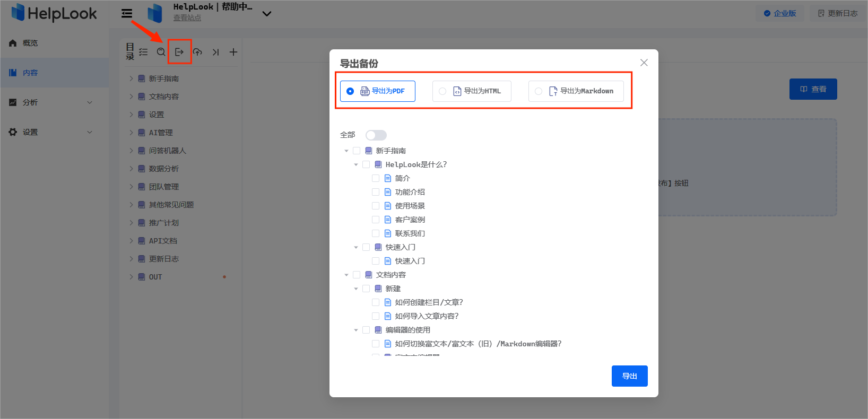Click the blue 导出 button
868x419 pixels.
point(630,376)
